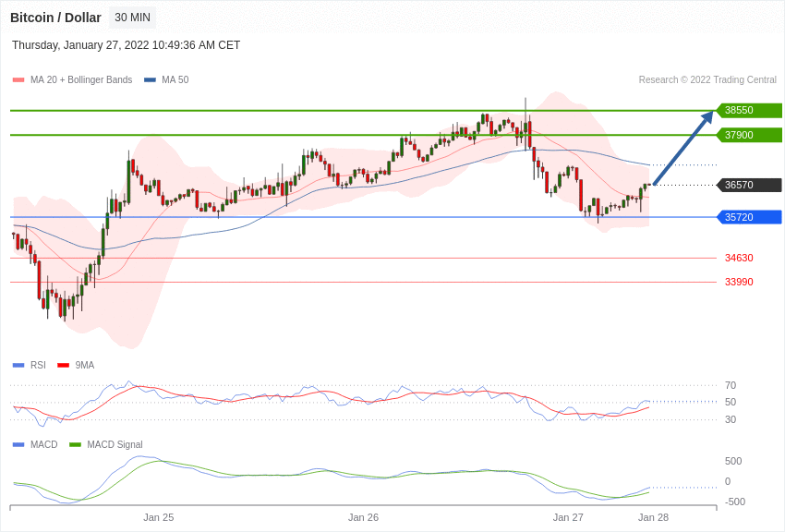The width and height of the screenshot is (785, 532).
Task: Click the Jan 26 date axis label
Action: (x=364, y=517)
